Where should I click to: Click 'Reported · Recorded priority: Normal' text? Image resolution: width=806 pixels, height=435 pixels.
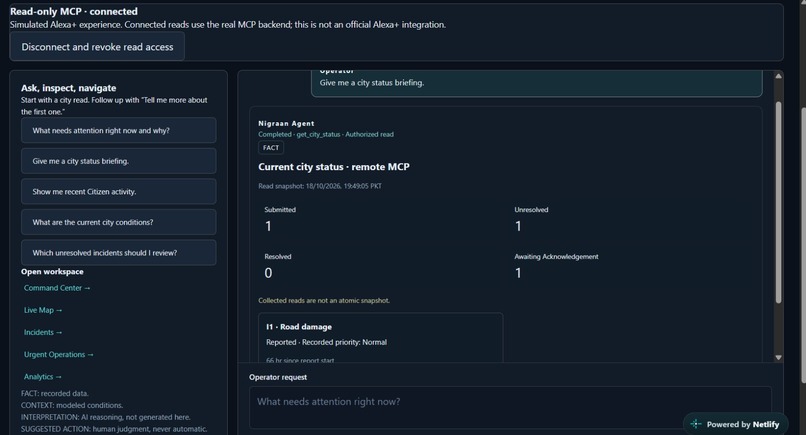[326, 342]
